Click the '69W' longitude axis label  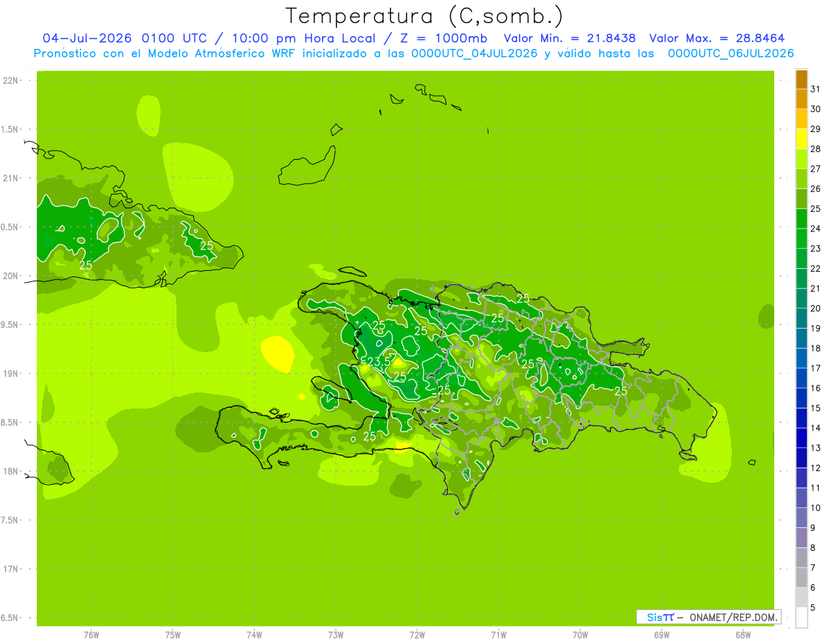pos(661,635)
